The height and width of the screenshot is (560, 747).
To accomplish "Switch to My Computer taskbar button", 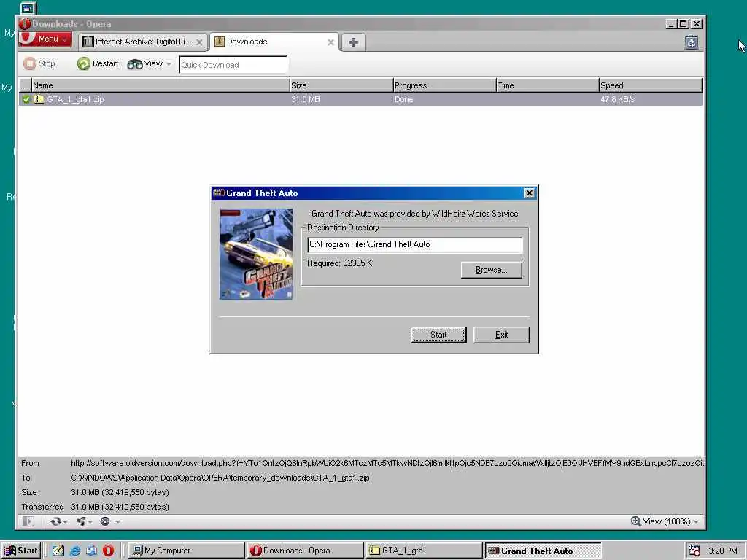I will [x=186, y=551].
